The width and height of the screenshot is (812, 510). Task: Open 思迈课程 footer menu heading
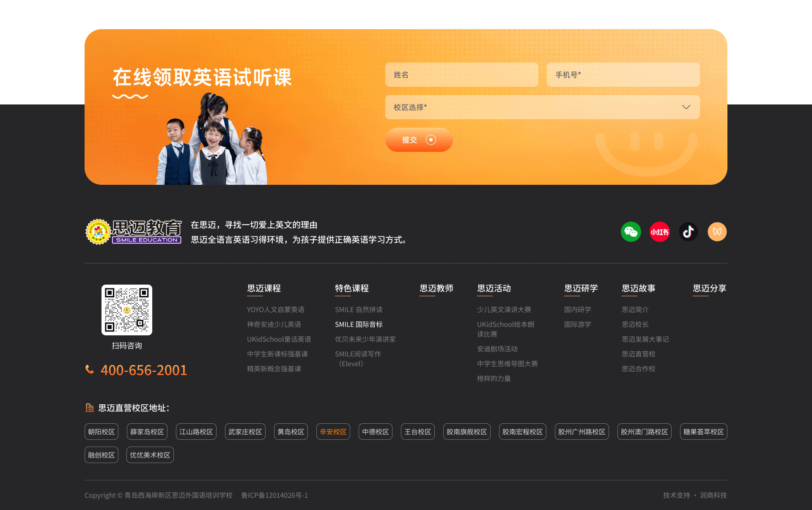264,288
